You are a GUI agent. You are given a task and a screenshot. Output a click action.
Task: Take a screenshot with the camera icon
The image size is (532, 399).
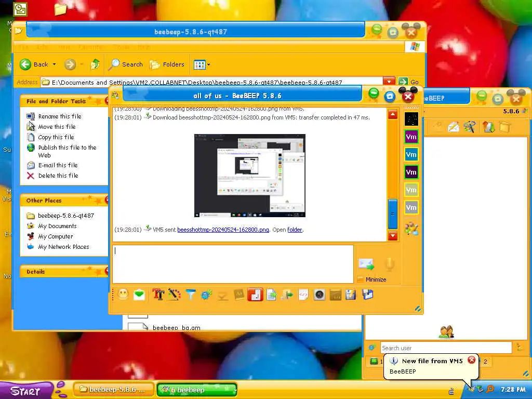tap(320, 295)
